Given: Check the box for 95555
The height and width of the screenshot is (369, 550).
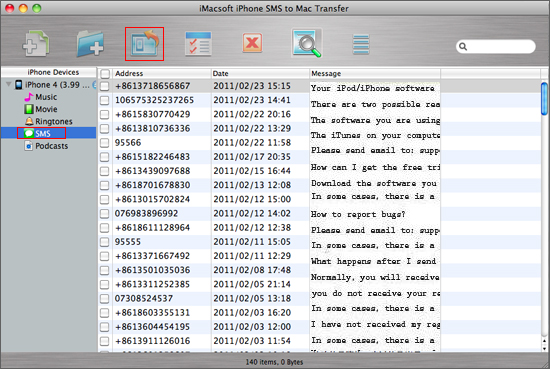Looking at the screenshot, I should point(105,242).
